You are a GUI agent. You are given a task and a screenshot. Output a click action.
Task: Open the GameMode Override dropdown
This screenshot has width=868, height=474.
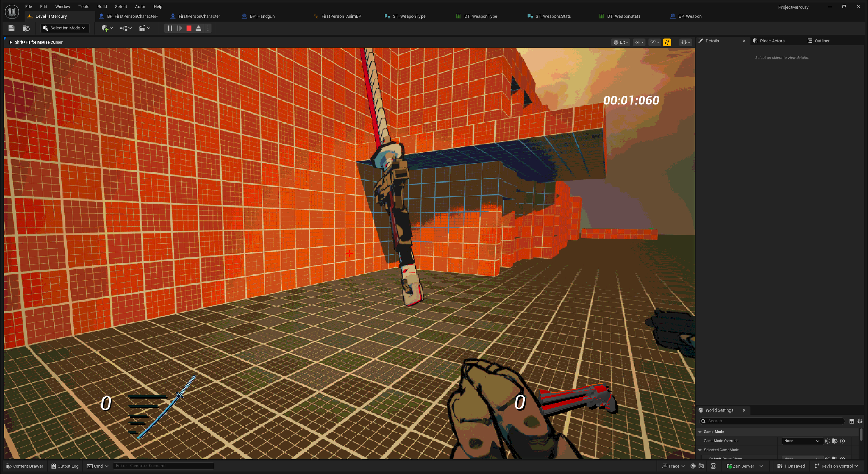[x=801, y=441]
